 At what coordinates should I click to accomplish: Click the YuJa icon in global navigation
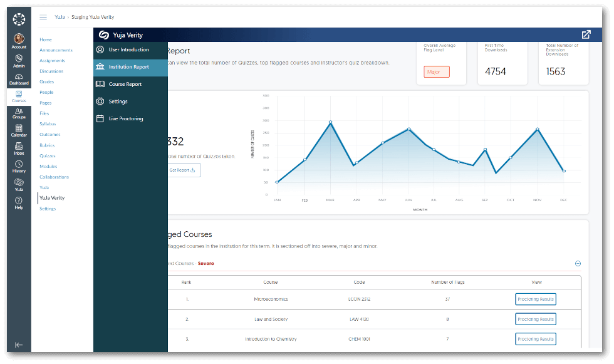coord(19,183)
